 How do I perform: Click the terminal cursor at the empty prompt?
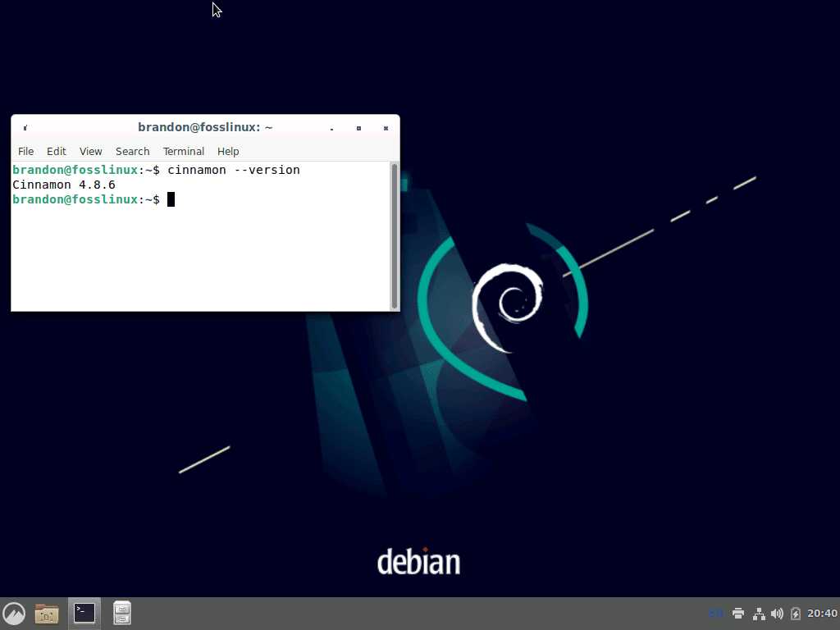pyautogui.click(x=171, y=199)
